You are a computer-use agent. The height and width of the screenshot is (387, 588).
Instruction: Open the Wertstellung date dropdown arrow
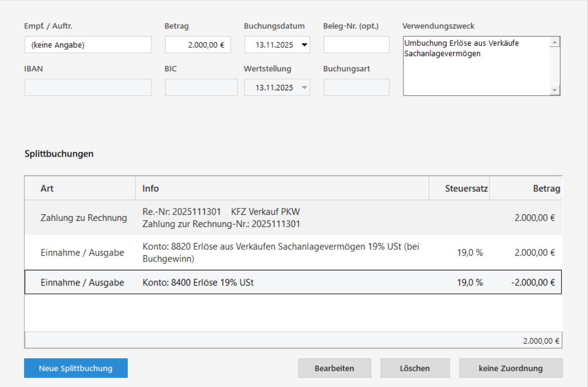click(x=305, y=88)
